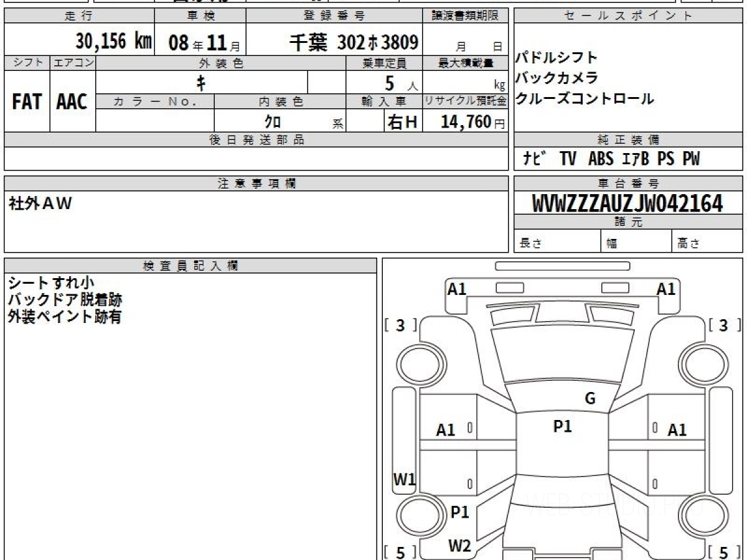Click the リサイクル預託金 header
Viewport: 747px width, 560px height.
466,101
